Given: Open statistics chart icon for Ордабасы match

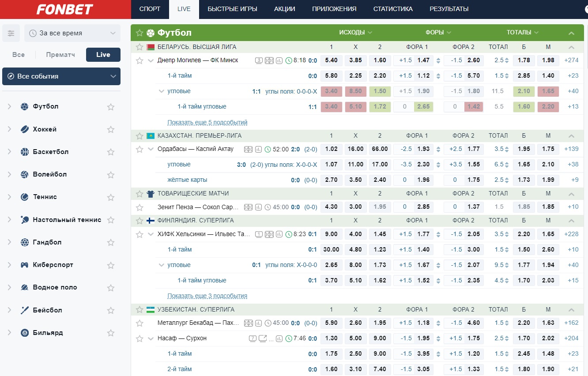Looking at the screenshot, I should tap(259, 149).
